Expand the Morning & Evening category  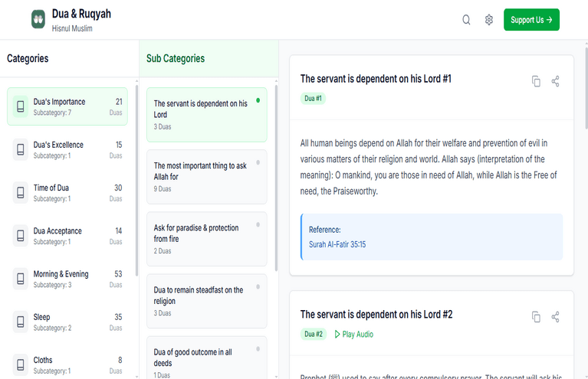[67, 279]
